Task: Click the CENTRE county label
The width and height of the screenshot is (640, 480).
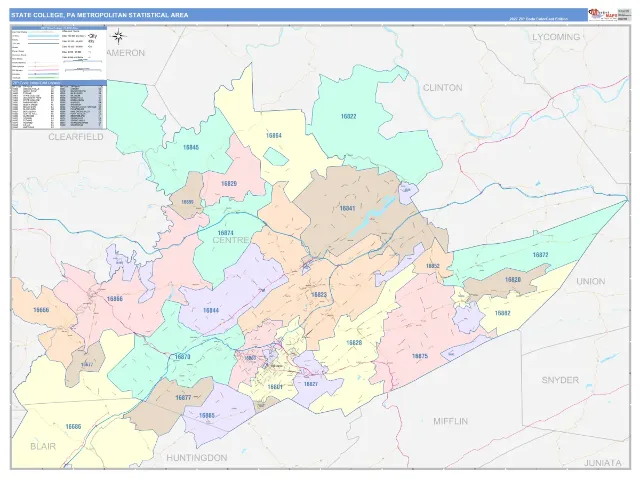Action: [231, 240]
